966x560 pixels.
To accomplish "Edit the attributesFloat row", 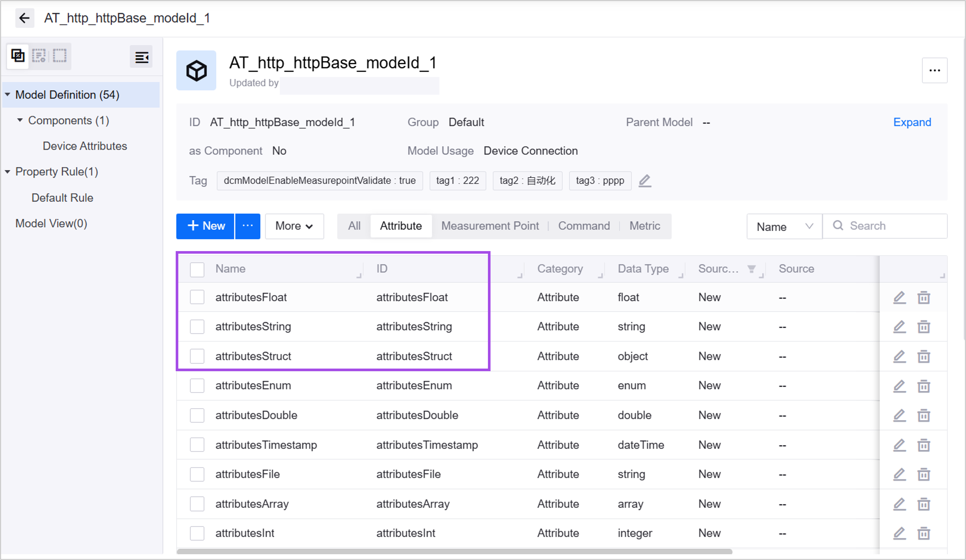I will pyautogui.click(x=899, y=297).
